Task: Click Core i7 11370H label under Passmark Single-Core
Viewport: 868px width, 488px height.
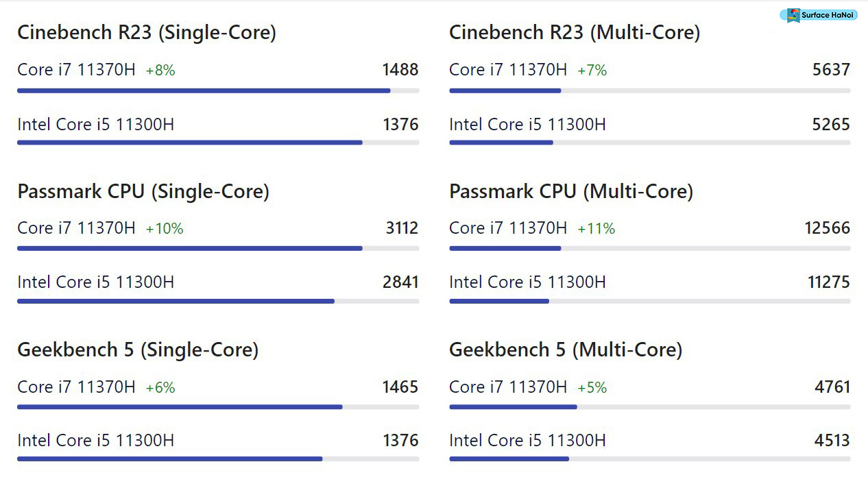Action: click(x=76, y=228)
